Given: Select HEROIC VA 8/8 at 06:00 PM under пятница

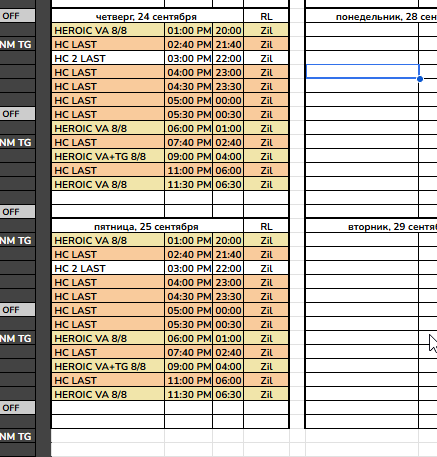Looking at the screenshot, I should pos(108,338).
